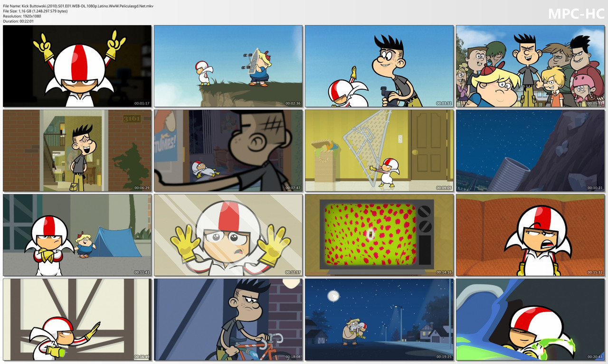Open the thumbnail stamped 00:06:29

[x=77, y=151]
